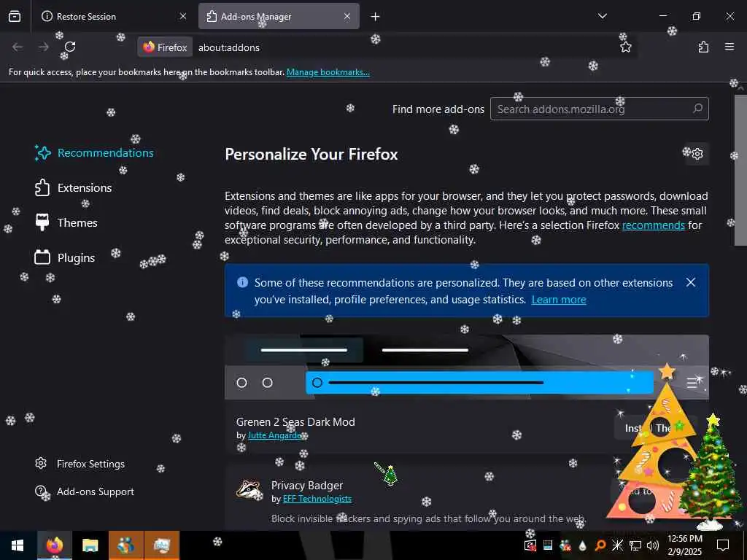Click the Firefox Settings gear icon
Image resolution: width=747 pixels, height=560 pixels.
pyautogui.click(x=41, y=463)
